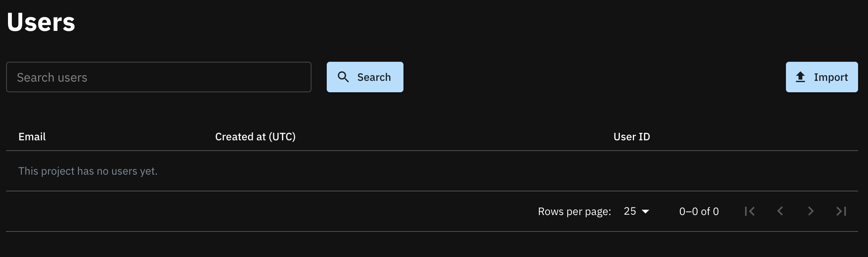Focus the Search users input field

[x=159, y=77]
